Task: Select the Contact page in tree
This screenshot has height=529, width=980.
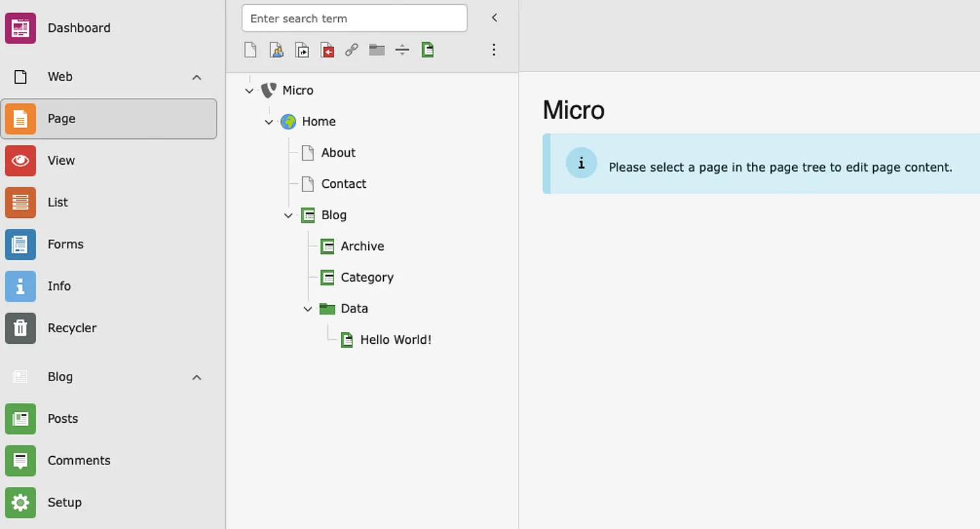Action: click(344, 184)
